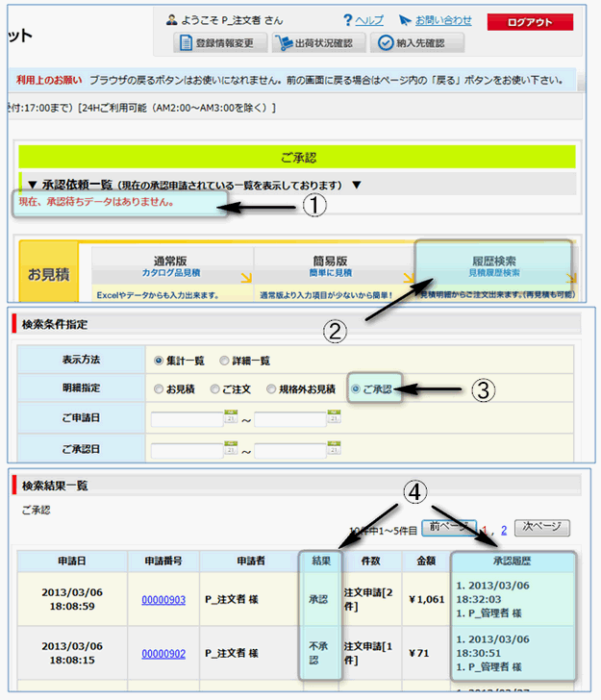The height and width of the screenshot is (700, 601).
Task: Click the 金額 column header
Action: (426, 562)
